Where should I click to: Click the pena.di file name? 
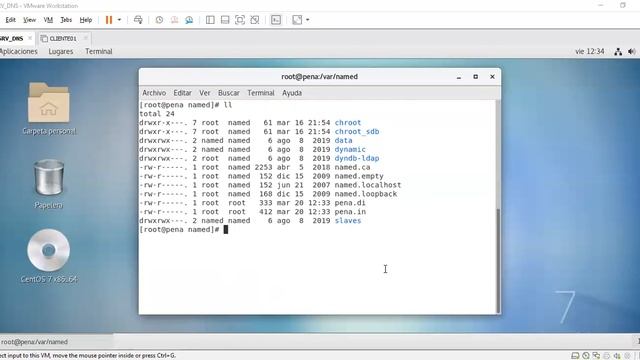350,203
